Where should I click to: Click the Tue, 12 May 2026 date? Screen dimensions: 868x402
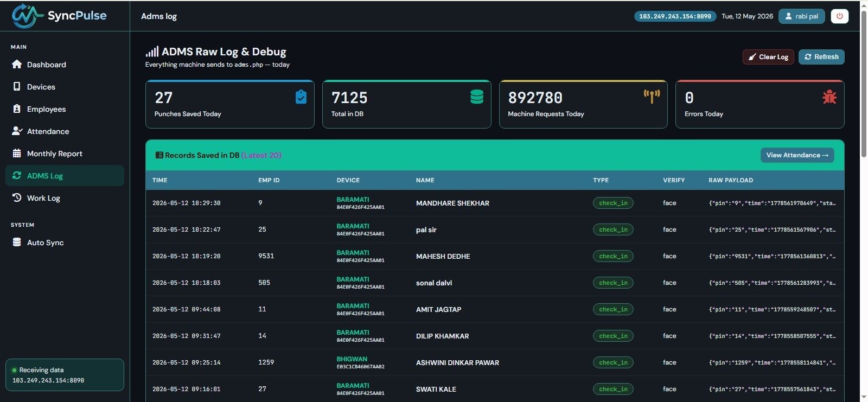coord(747,16)
